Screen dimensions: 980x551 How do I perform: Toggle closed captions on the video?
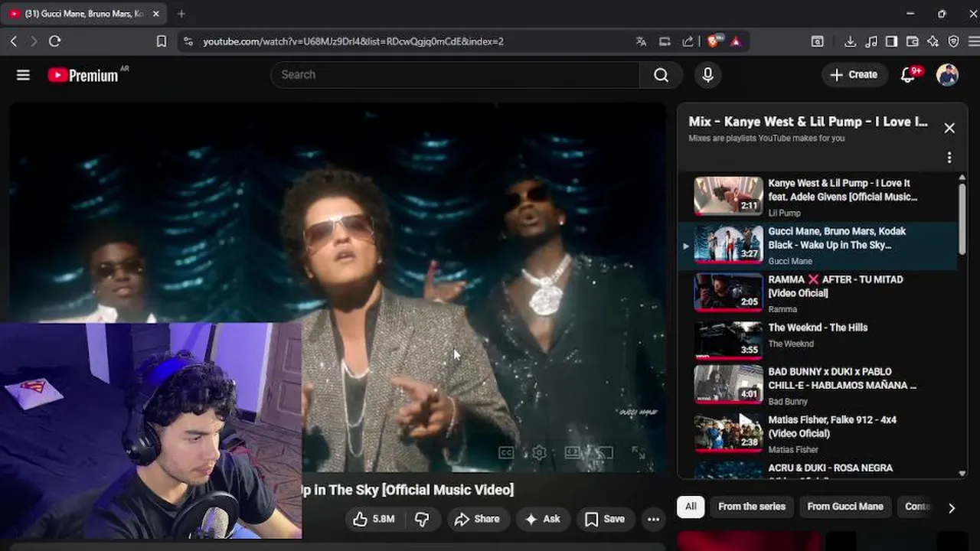coord(506,453)
